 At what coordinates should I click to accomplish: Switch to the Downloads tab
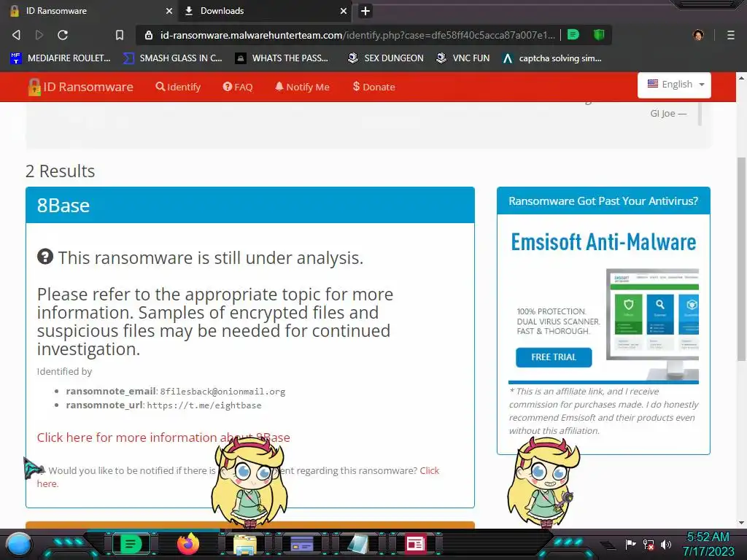coord(265,11)
